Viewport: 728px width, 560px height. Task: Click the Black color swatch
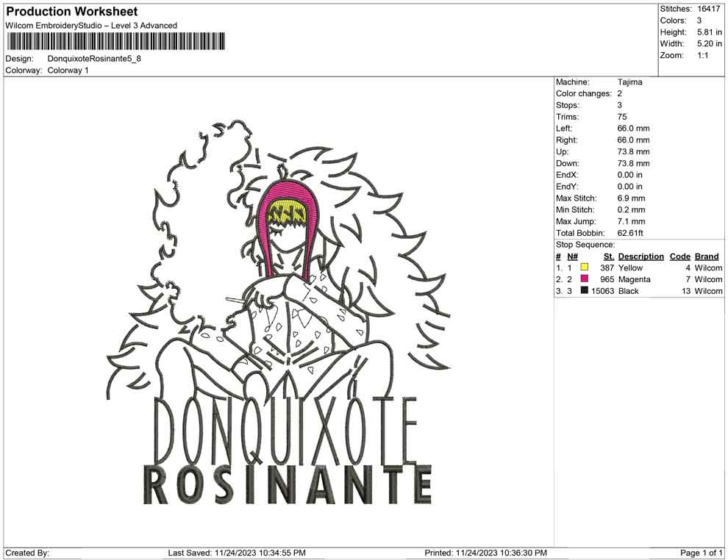tap(585, 290)
